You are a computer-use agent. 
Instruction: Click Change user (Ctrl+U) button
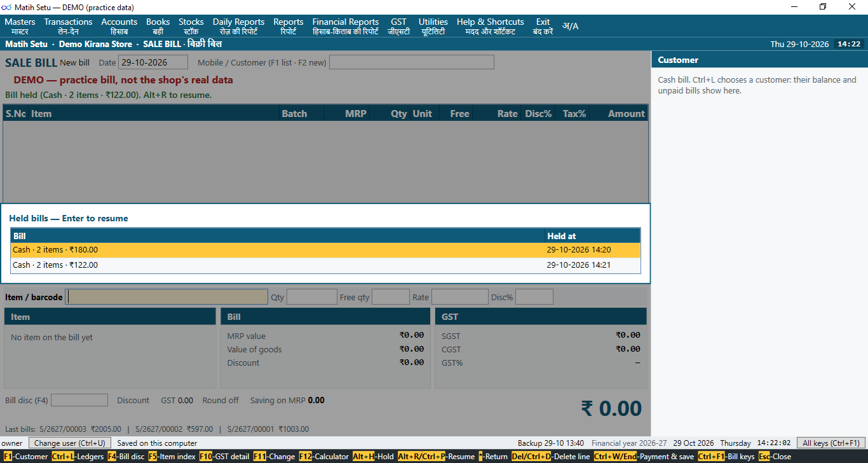tap(70, 443)
